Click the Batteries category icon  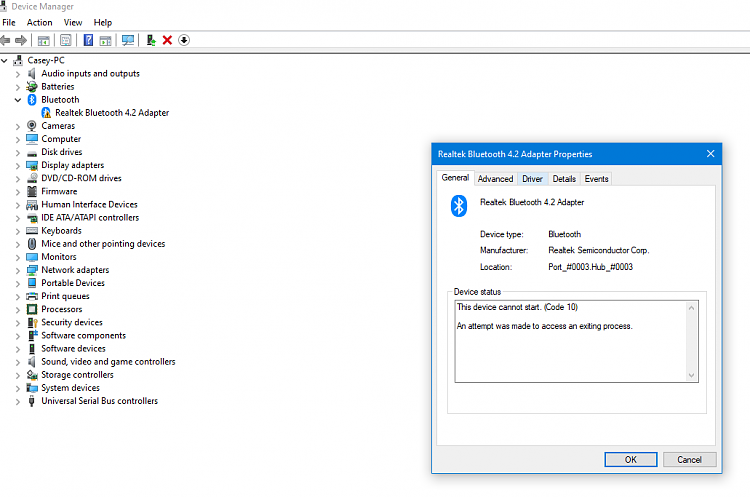click(x=32, y=87)
